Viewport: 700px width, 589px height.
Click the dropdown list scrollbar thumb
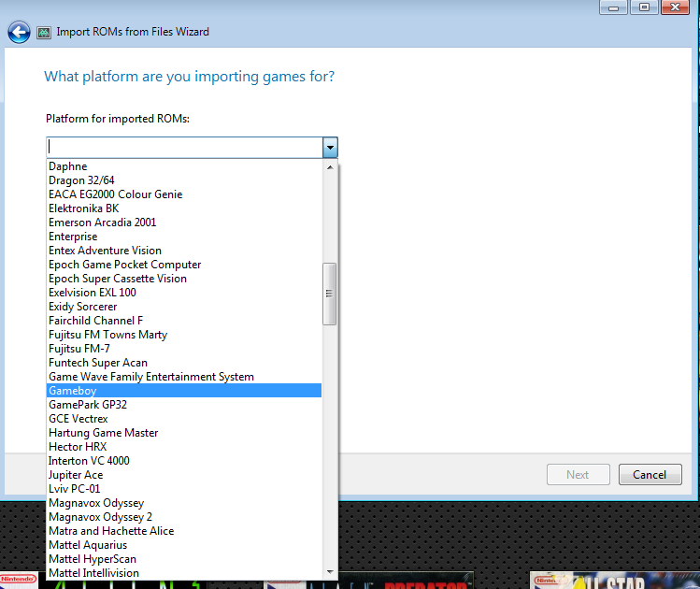pos(330,294)
